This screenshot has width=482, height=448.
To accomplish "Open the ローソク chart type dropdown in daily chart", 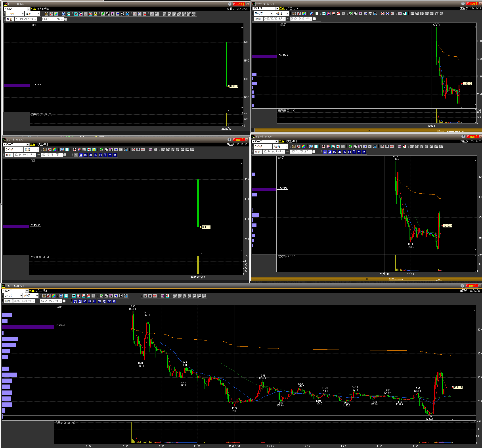I will coord(14,150).
